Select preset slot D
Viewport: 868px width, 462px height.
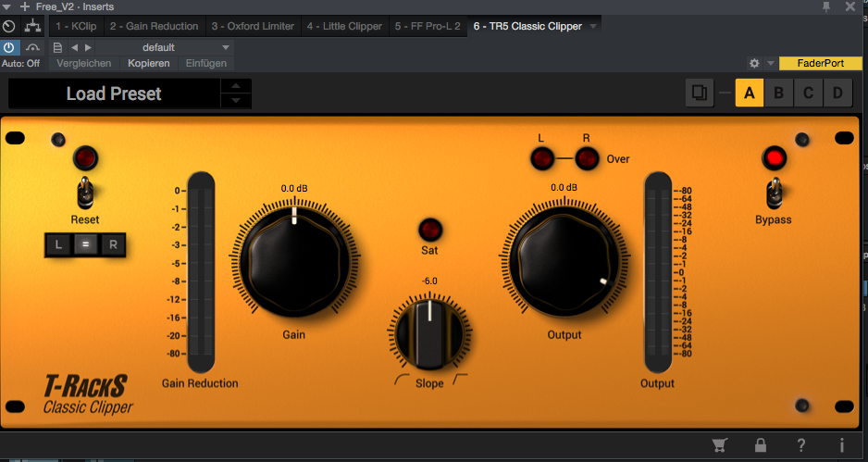tap(837, 94)
